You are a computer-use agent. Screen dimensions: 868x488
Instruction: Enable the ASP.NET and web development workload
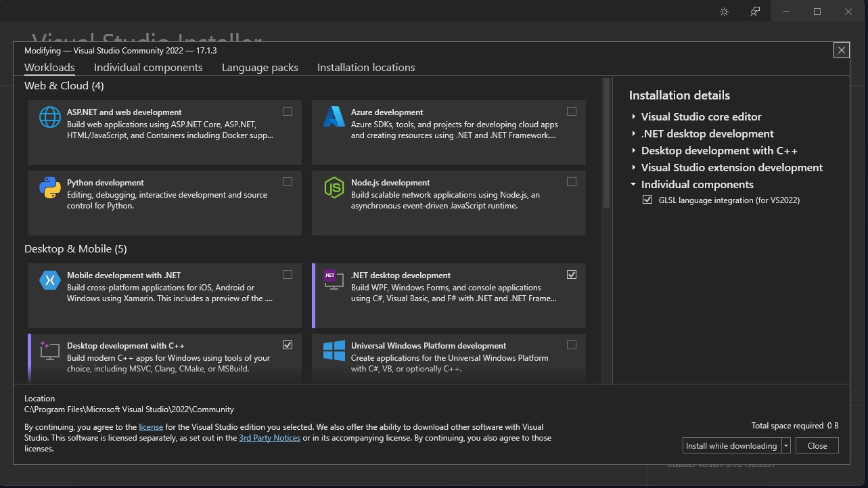[287, 111]
